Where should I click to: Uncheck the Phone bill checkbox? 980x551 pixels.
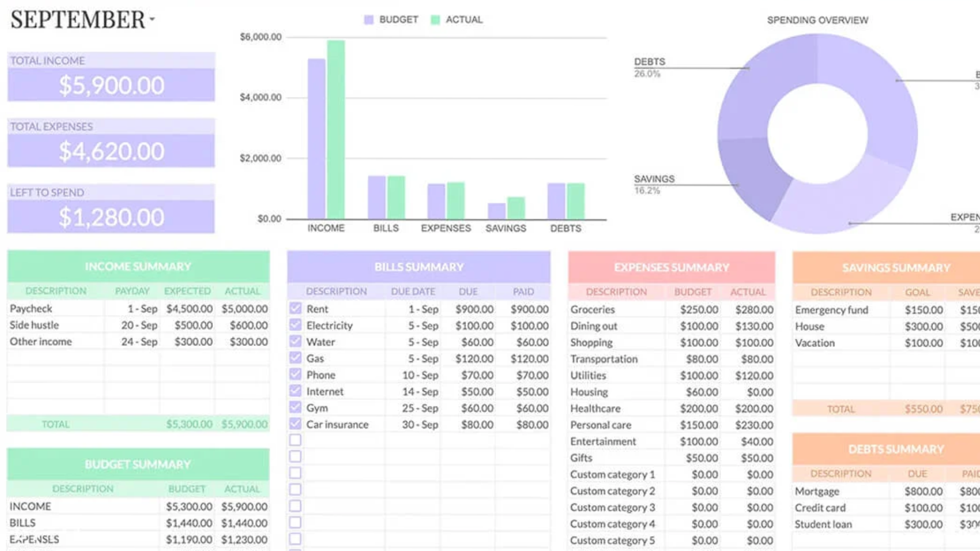[295, 374]
